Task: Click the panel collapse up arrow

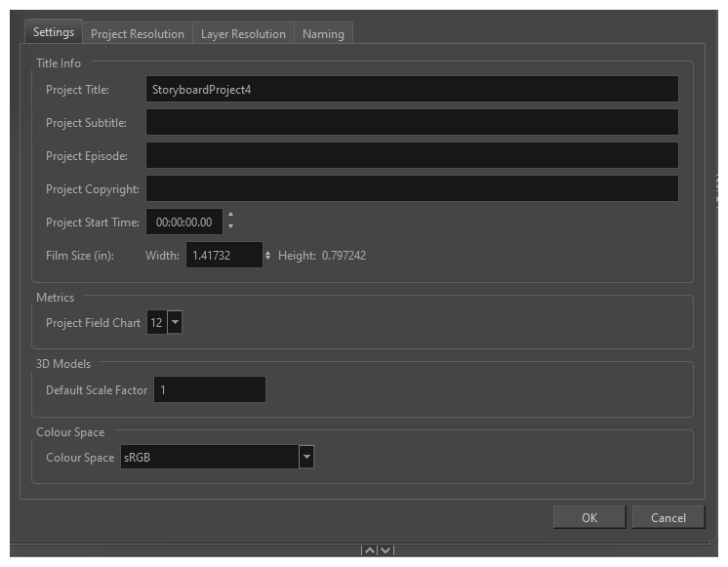Action: (x=370, y=550)
